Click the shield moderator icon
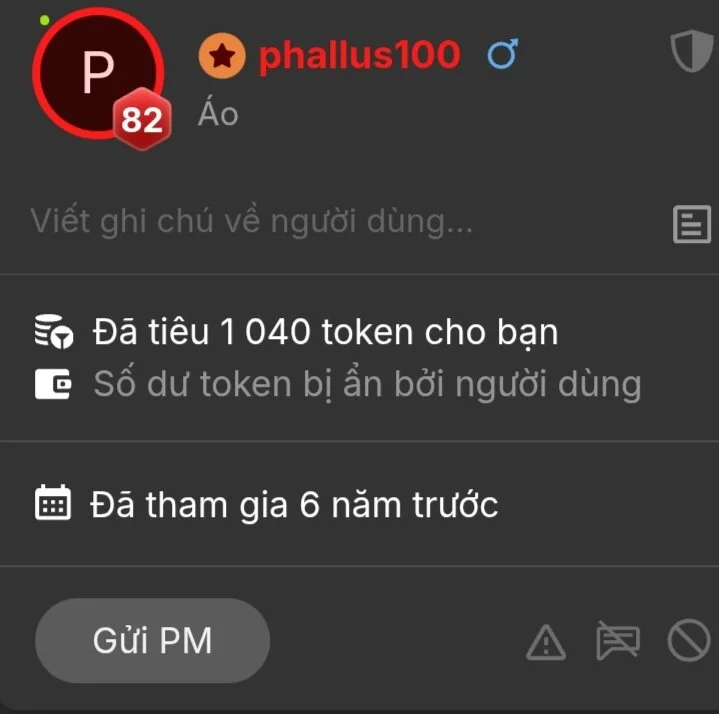This screenshot has width=719, height=714. click(x=692, y=51)
